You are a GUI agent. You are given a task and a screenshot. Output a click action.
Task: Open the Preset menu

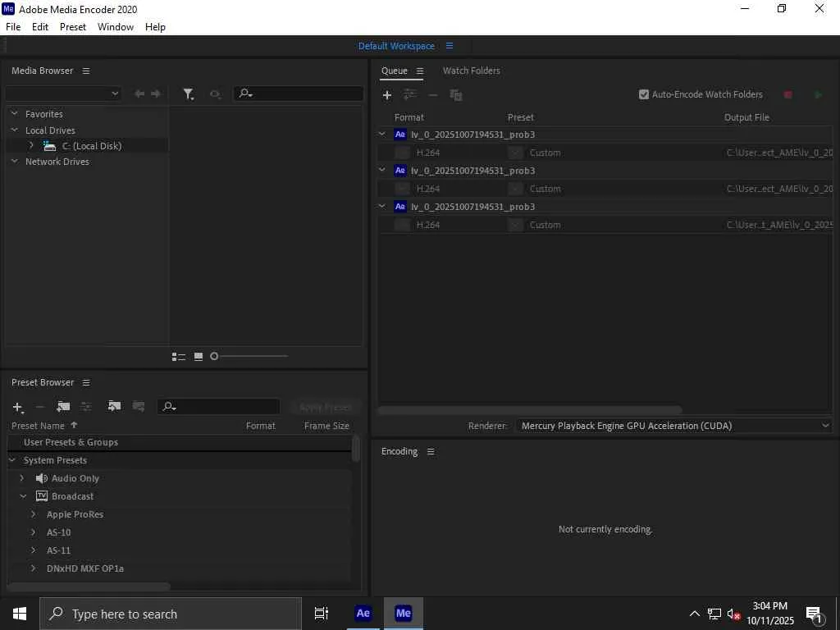(73, 27)
